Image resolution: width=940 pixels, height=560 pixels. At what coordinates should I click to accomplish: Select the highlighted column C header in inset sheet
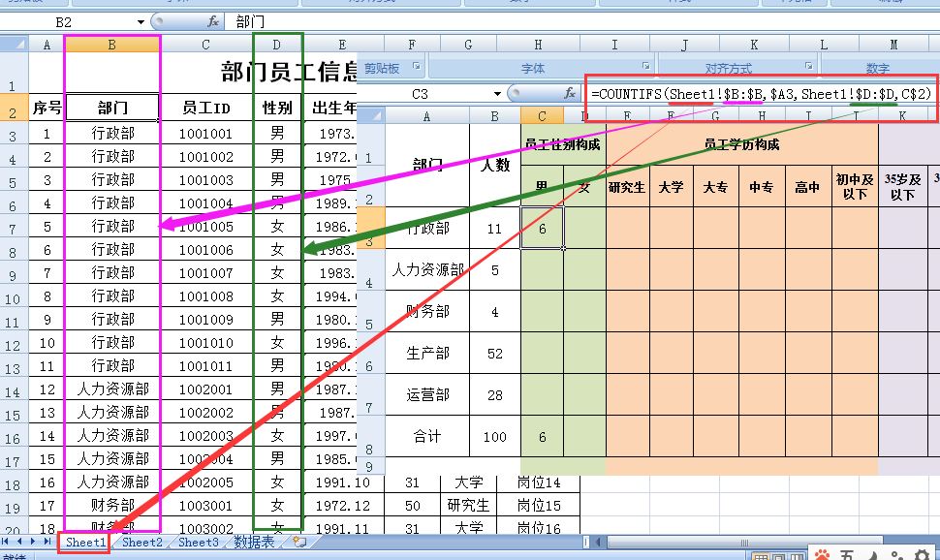click(542, 115)
